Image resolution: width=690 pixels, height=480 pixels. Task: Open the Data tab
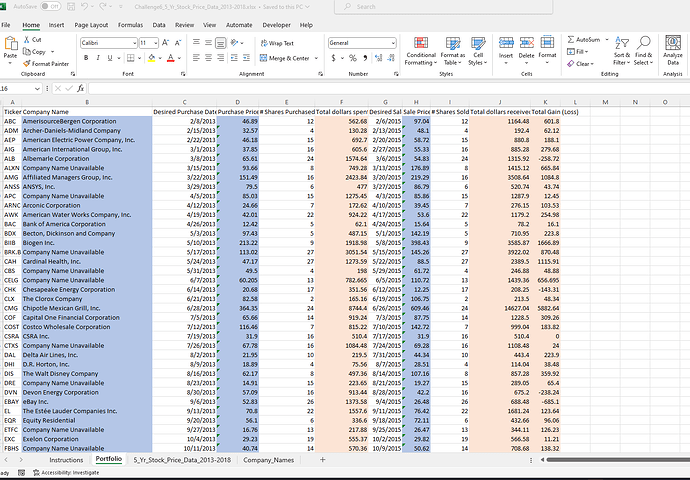point(159,25)
